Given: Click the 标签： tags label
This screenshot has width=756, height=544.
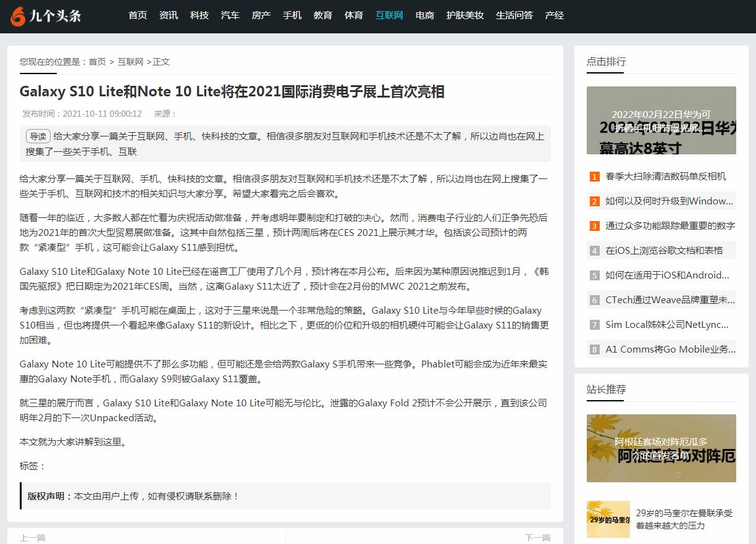Looking at the screenshot, I should point(33,466).
